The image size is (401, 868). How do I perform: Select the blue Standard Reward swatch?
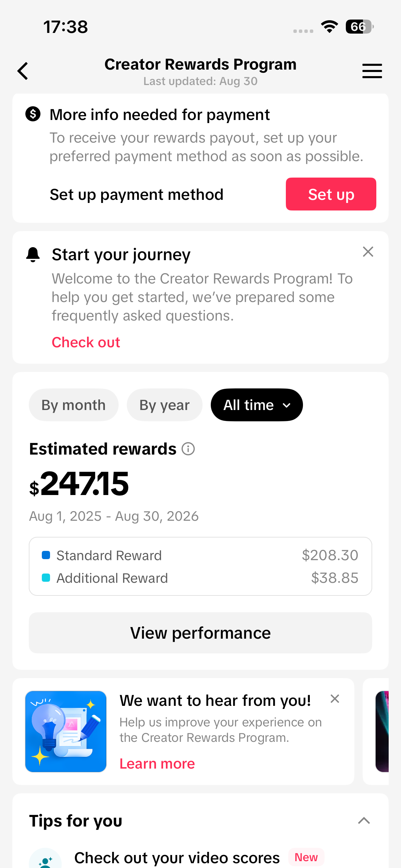pos(46,555)
